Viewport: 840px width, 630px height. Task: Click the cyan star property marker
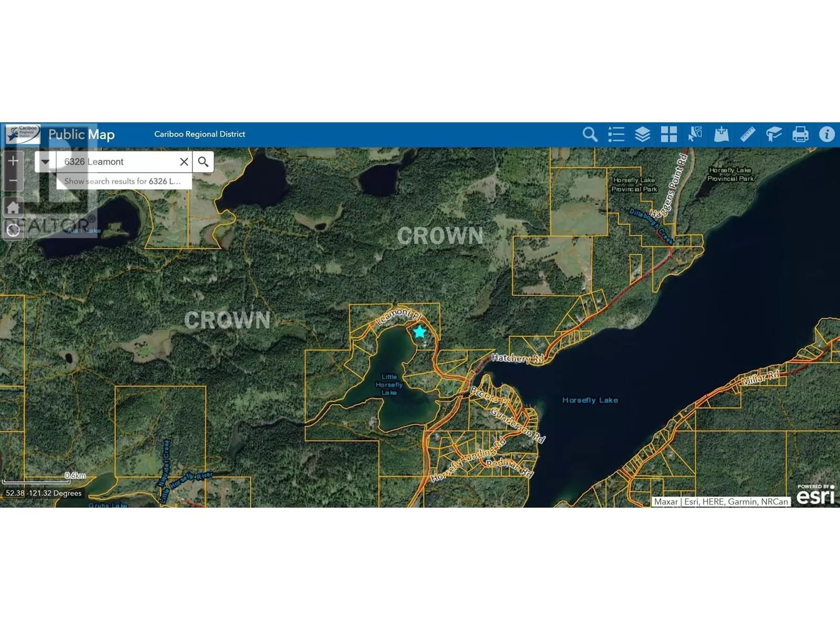click(x=419, y=332)
